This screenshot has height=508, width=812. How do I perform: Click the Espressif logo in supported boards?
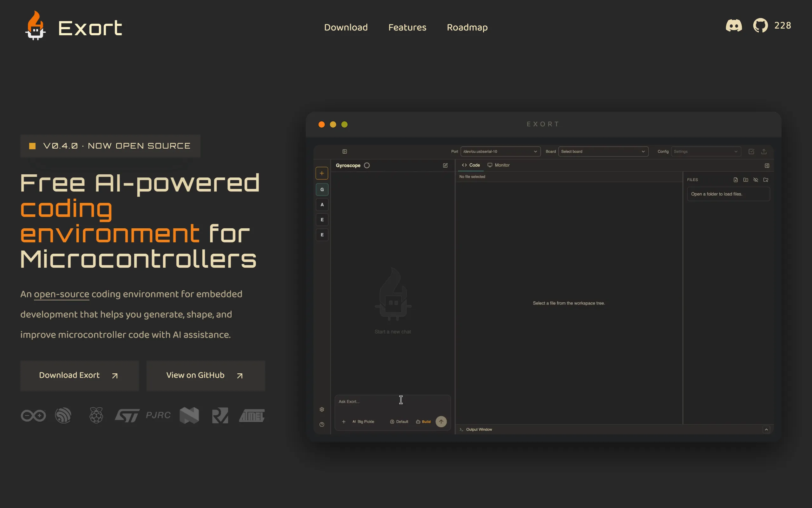pyautogui.click(x=63, y=415)
